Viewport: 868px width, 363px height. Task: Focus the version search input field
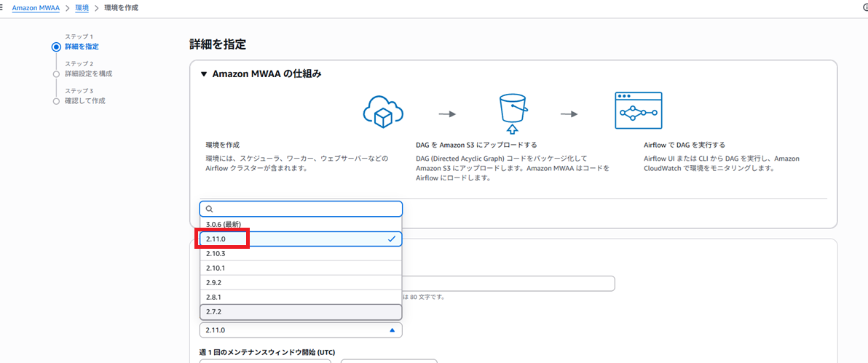click(301, 209)
